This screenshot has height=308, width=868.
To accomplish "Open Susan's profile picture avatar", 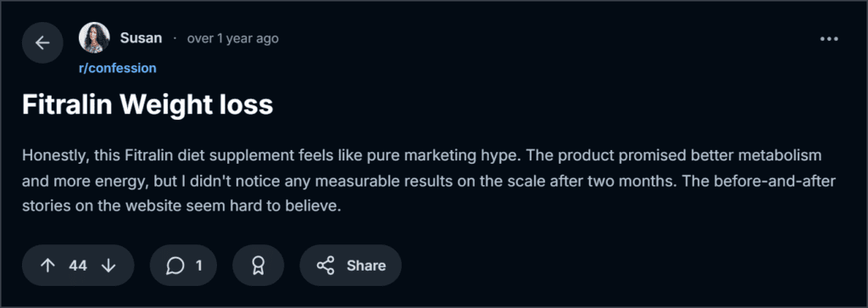I will click(94, 37).
